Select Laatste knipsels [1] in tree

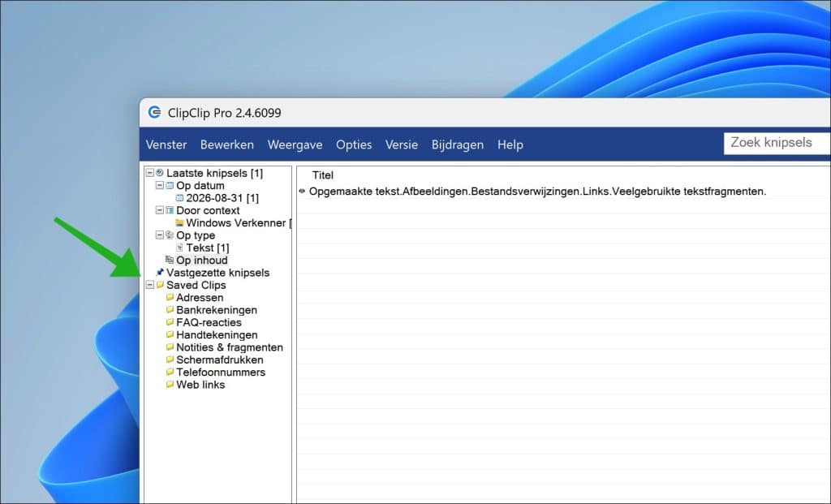pyautogui.click(x=214, y=174)
